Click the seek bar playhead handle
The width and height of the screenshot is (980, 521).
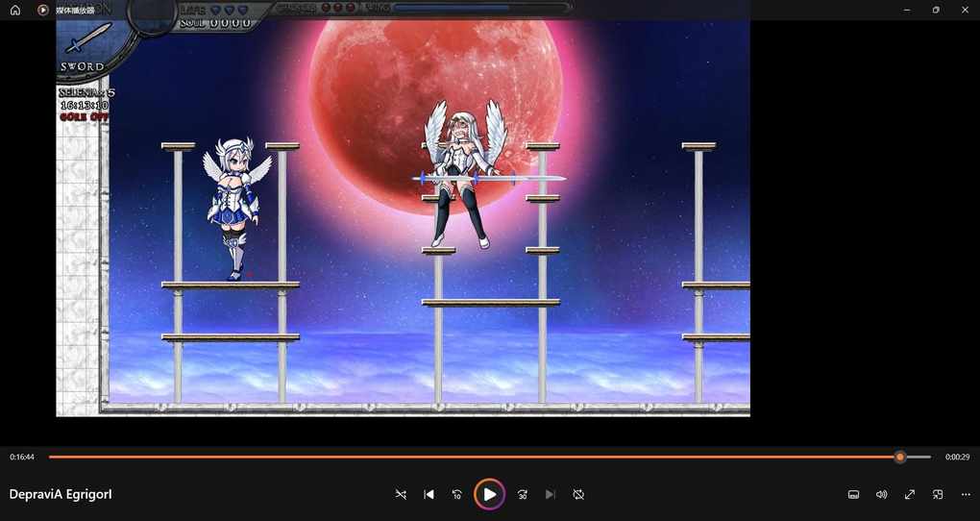[900, 457]
